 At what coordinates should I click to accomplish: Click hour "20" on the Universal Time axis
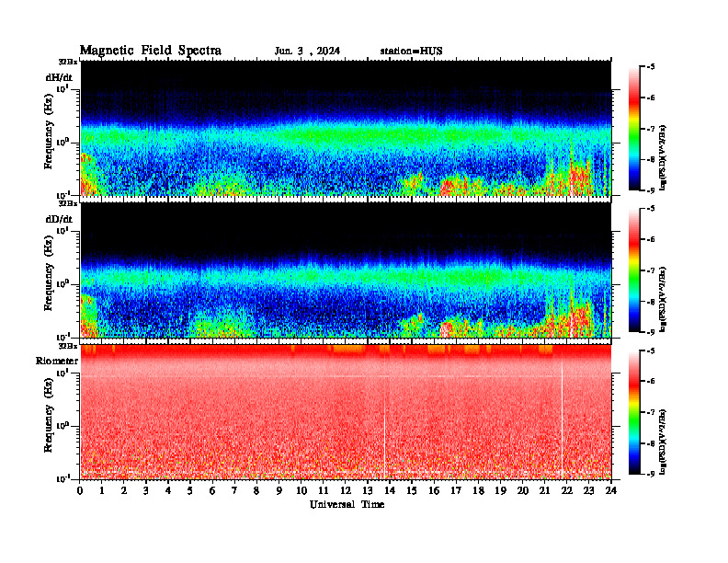tap(523, 491)
